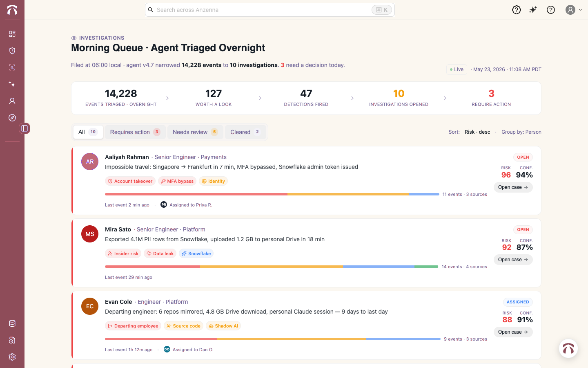Open the AI sparkles icon in top bar
This screenshot has height=368, width=588.
533,10
